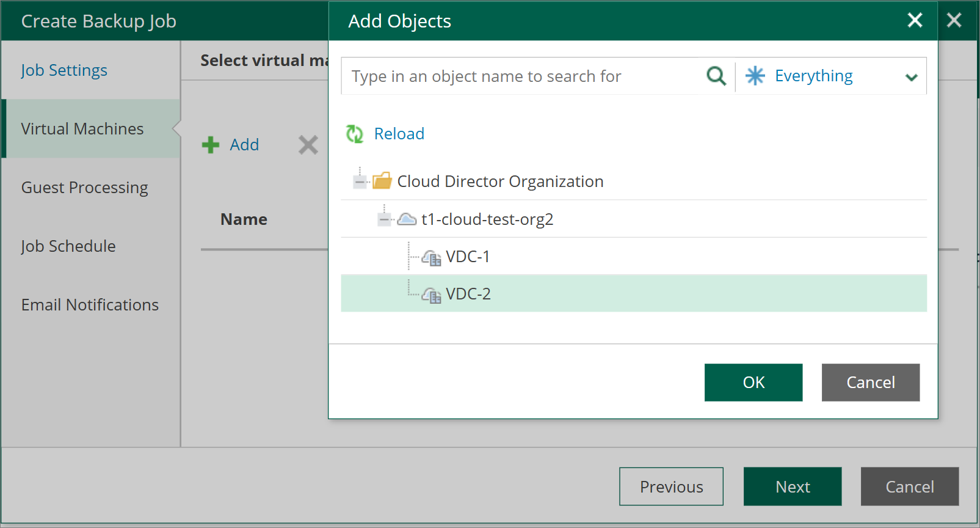Click the magnifier search icon
Viewport: 980px width, 528px height.
(716, 76)
